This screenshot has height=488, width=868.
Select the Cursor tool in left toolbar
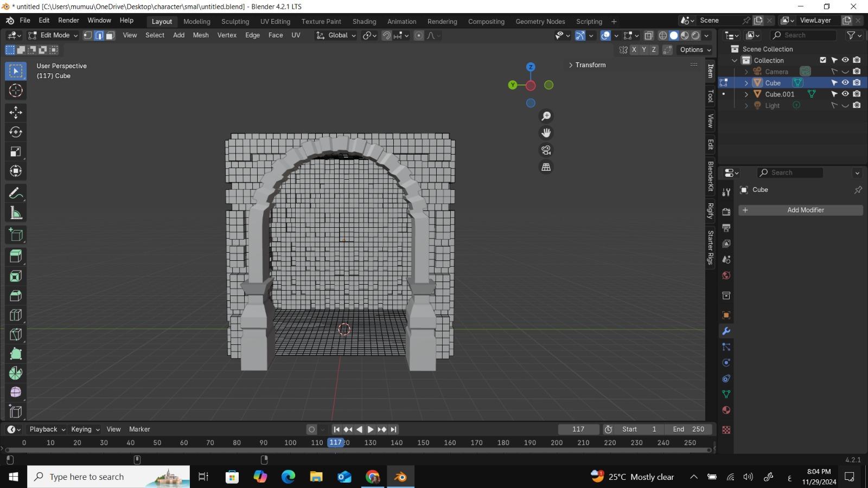[x=16, y=91]
